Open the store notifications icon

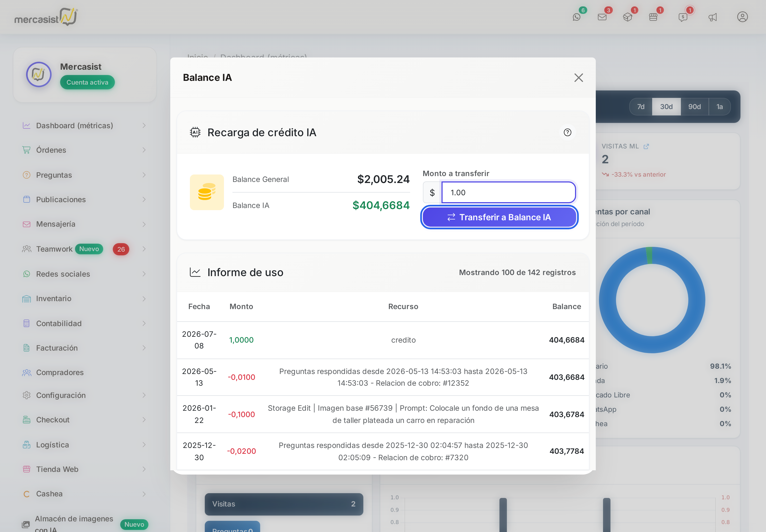click(x=653, y=17)
